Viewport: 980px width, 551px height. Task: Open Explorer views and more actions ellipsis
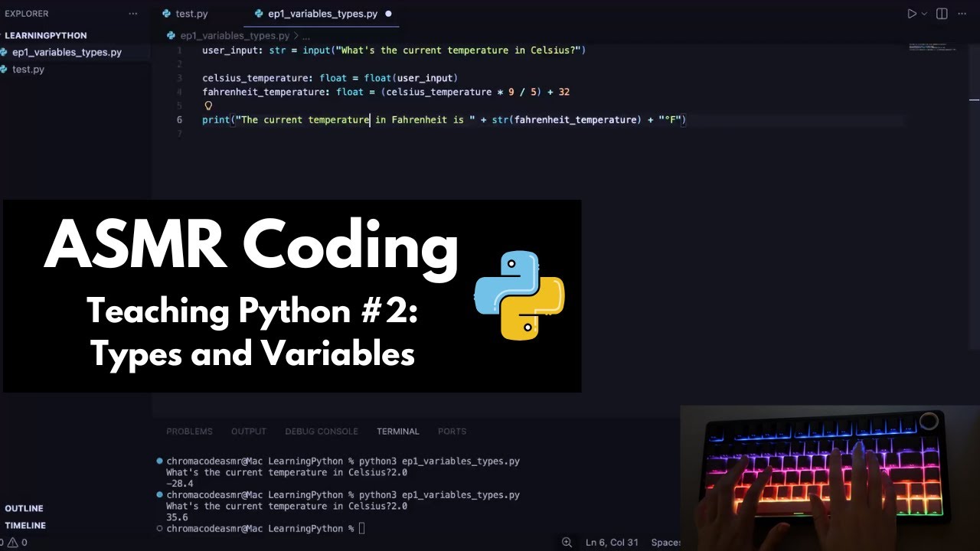tap(133, 14)
